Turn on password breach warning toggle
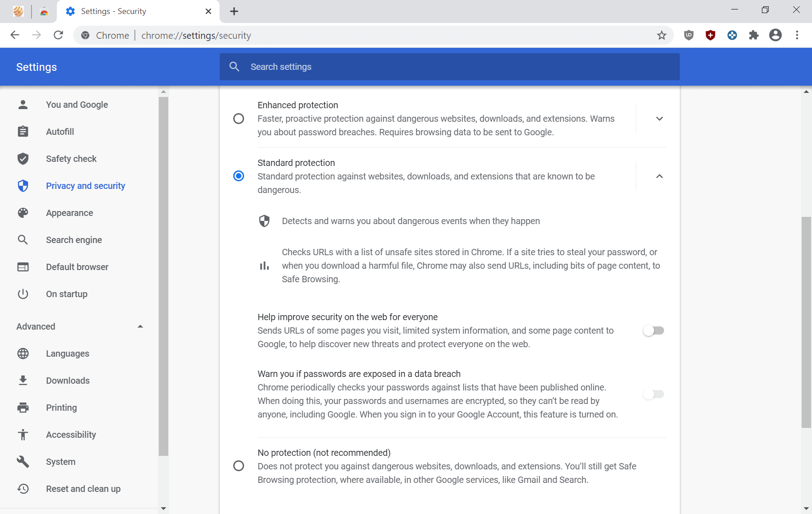 click(x=654, y=394)
